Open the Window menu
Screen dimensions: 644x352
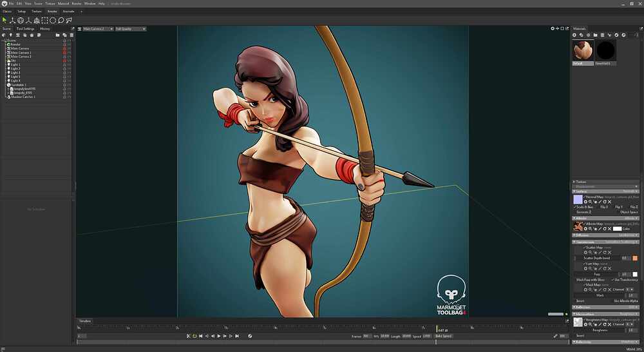coord(90,3)
